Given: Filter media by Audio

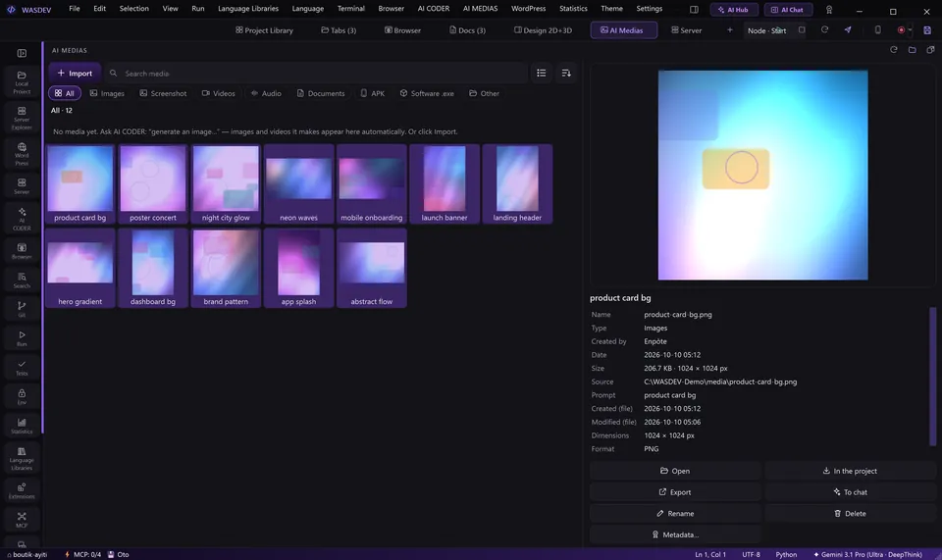Looking at the screenshot, I should (x=266, y=93).
